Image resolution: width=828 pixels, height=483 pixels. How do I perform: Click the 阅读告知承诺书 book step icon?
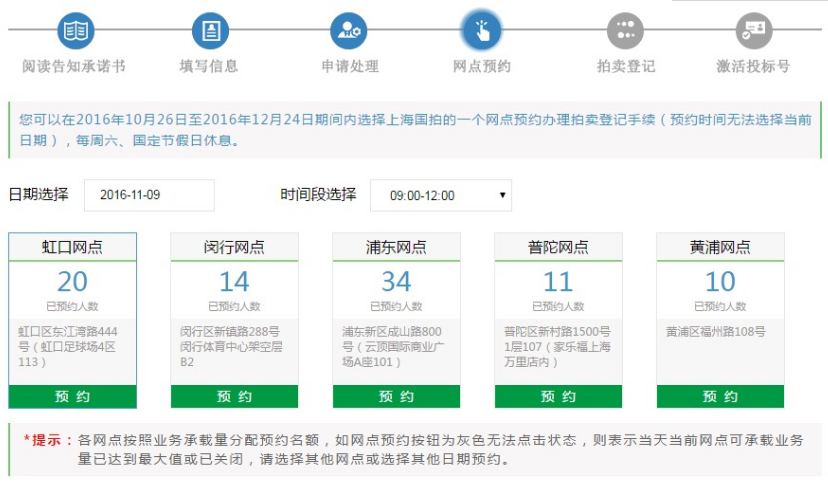(x=74, y=31)
